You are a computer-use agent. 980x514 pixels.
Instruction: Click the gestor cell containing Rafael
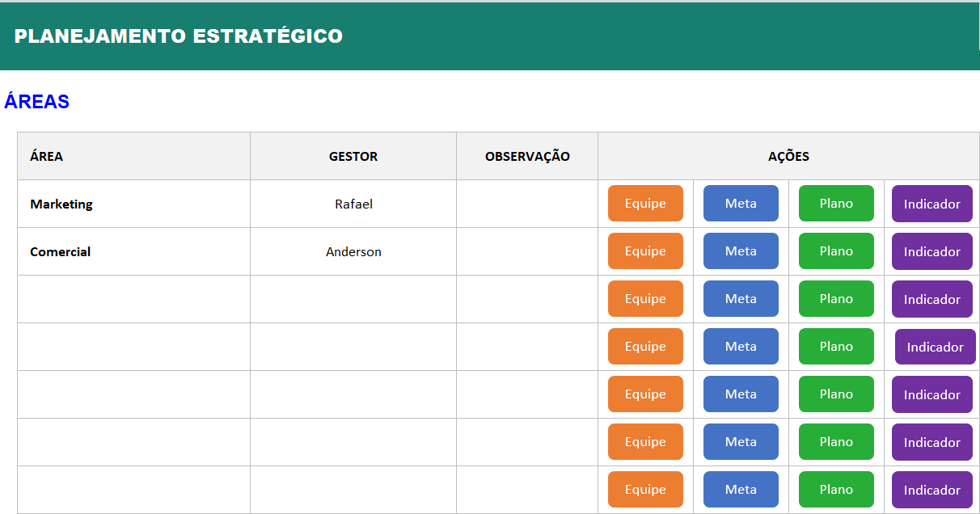(353, 204)
